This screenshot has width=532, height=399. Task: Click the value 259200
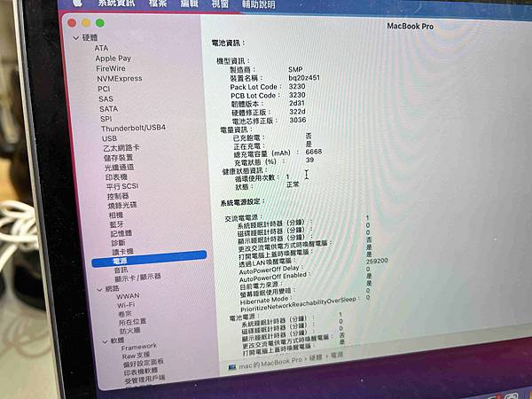tap(377, 261)
